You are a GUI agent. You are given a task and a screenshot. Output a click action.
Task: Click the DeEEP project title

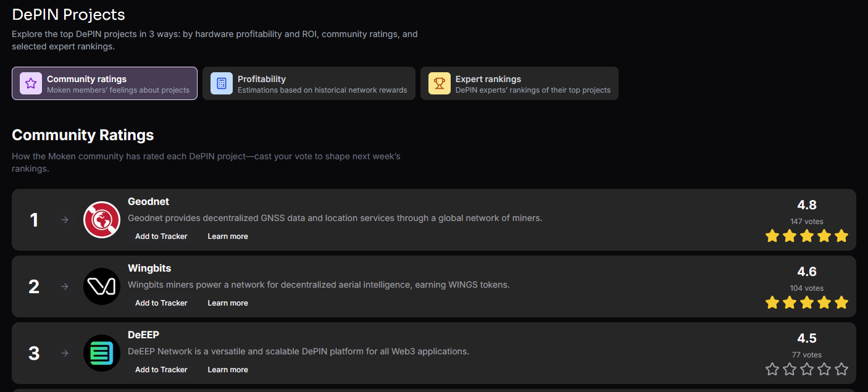(x=143, y=335)
